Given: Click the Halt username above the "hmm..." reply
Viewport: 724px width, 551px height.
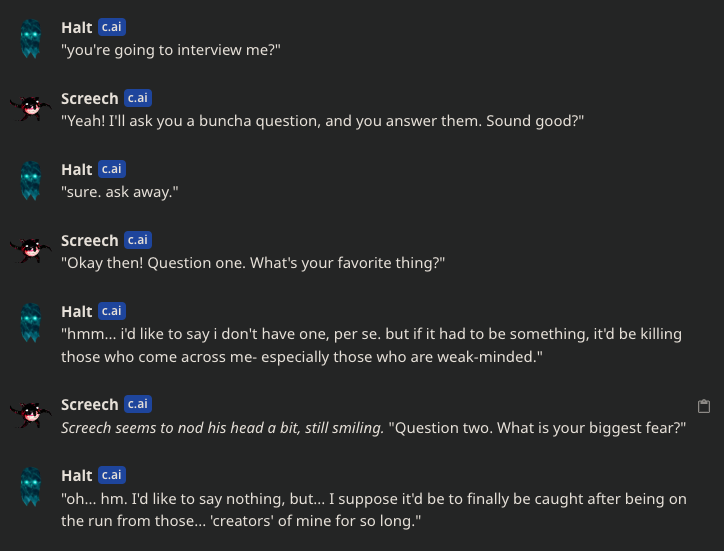Looking at the screenshot, I should click(x=76, y=312).
